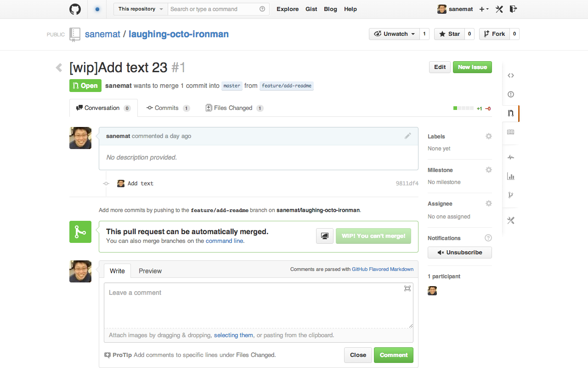588x368 pixels.
Task: Open repository Graphs from the sidebar
Action: pos(511,176)
